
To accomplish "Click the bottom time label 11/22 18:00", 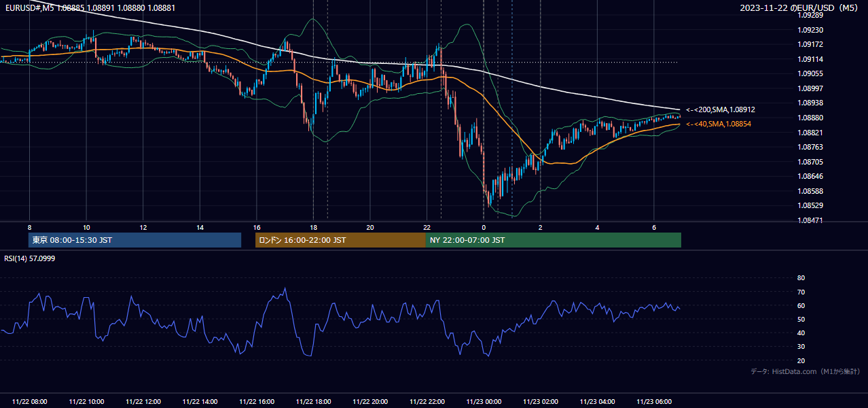I will tap(313, 402).
